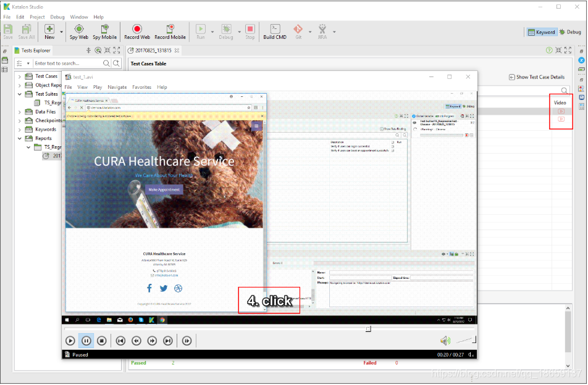Image resolution: width=588 pixels, height=385 pixels.
Task: Mute via the speaker icon in player
Action: (x=445, y=341)
